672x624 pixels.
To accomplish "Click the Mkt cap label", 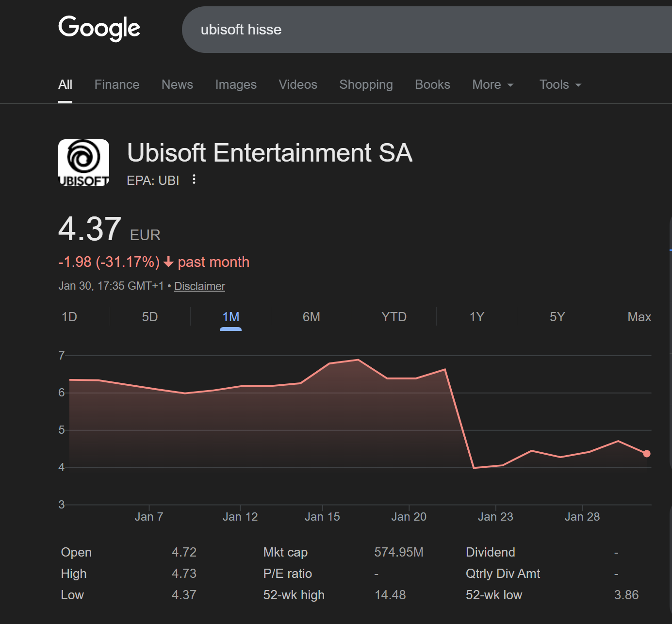I will pyautogui.click(x=285, y=552).
